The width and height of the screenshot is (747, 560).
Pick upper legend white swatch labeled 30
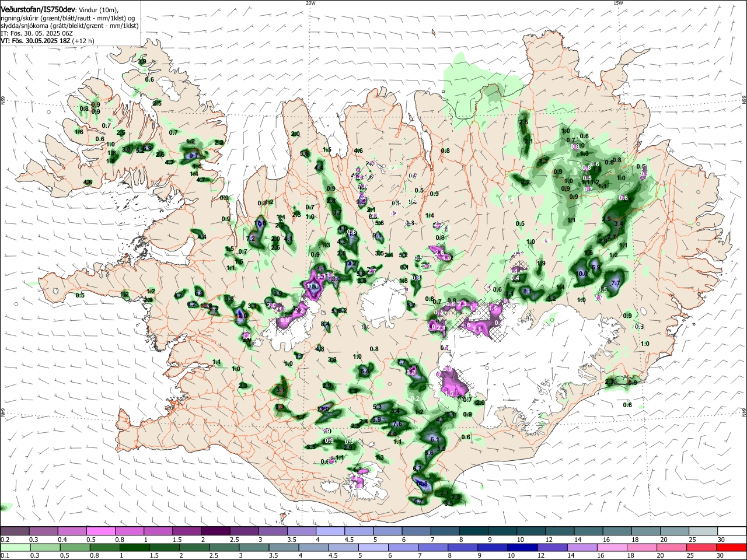click(x=731, y=531)
